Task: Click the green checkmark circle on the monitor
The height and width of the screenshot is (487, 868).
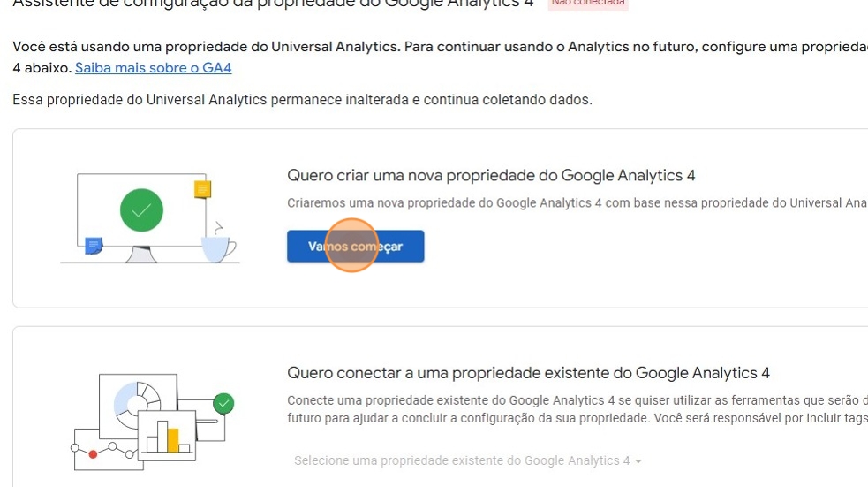Action: coord(141,210)
